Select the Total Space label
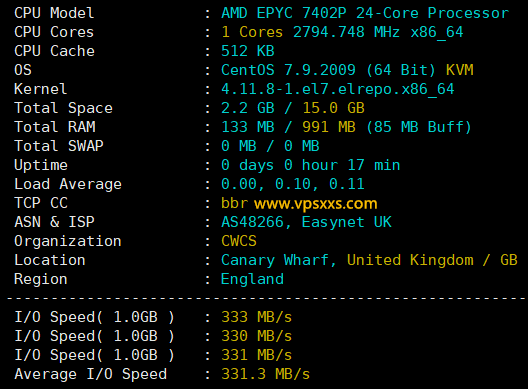Image resolution: width=528 pixels, height=389 pixels. click(x=63, y=108)
